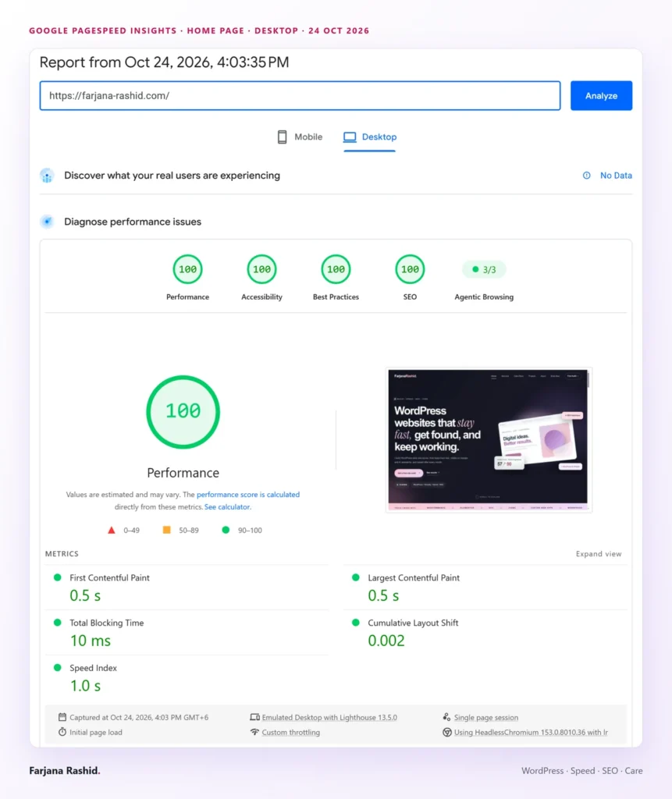
Task: Click Discover what your real users text
Action: click(x=172, y=176)
